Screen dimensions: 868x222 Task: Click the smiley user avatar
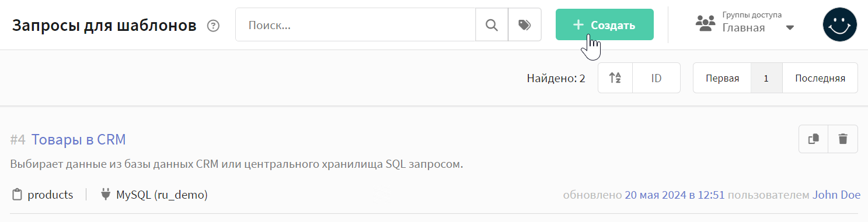point(839,24)
